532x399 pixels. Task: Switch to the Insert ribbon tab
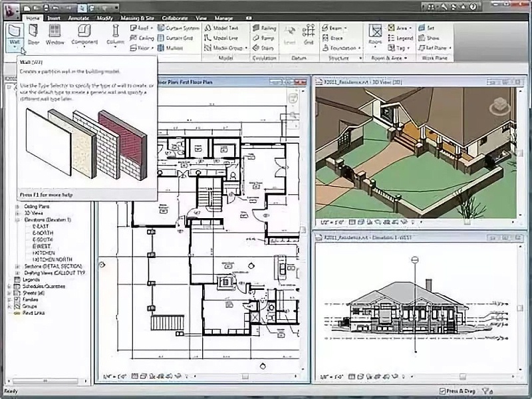(55, 17)
